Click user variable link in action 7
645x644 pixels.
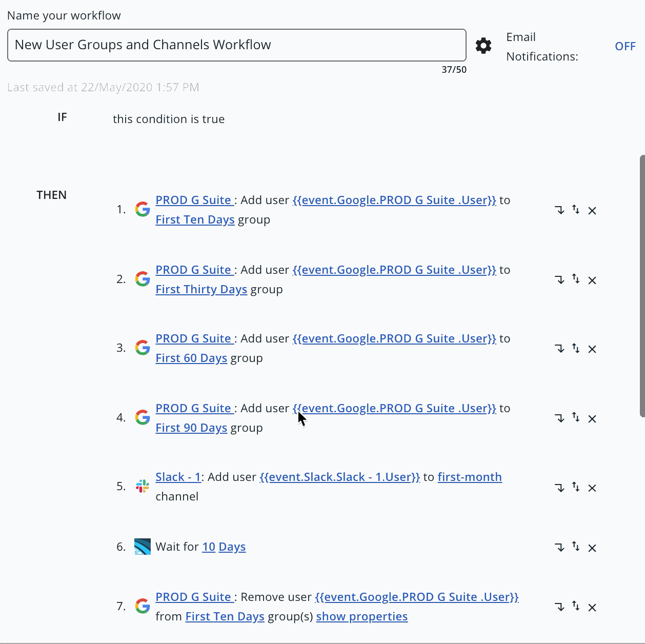(417, 597)
